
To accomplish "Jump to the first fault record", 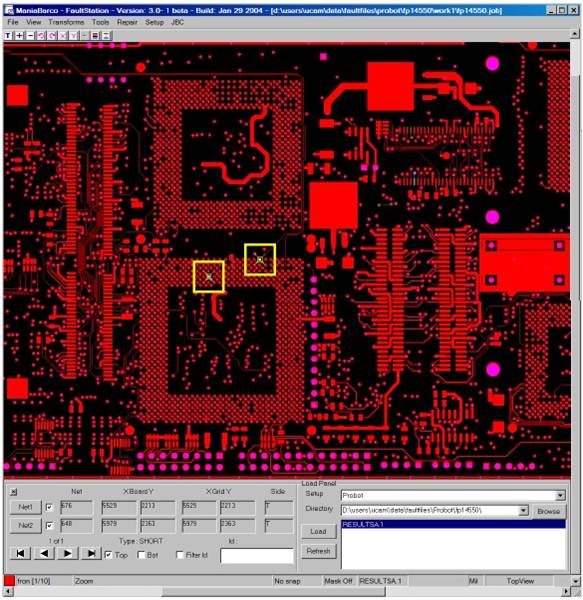I will pos(21,553).
